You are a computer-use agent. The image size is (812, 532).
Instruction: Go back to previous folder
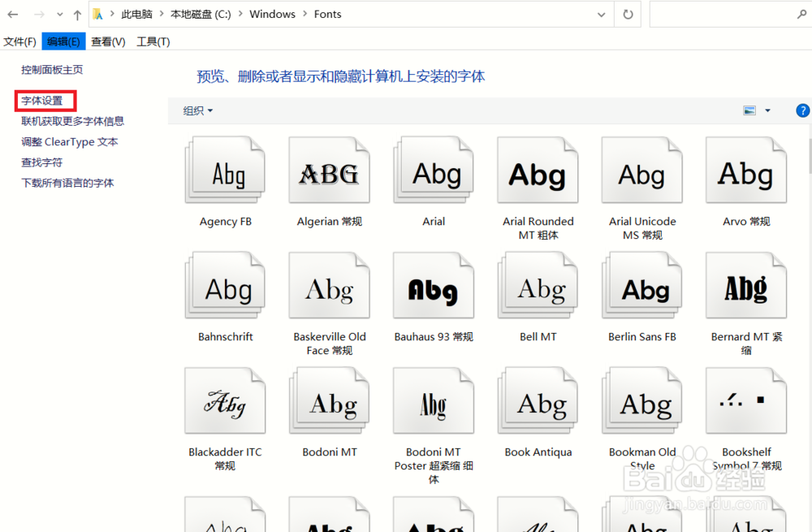pos(13,15)
